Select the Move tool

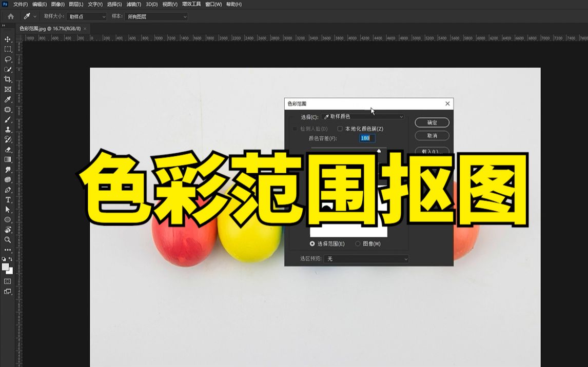pyautogui.click(x=8, y=39)
